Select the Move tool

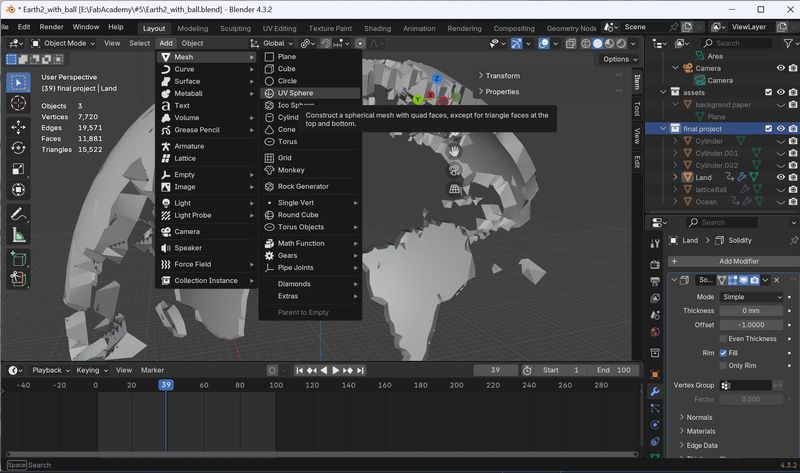[x=18, y=127]
